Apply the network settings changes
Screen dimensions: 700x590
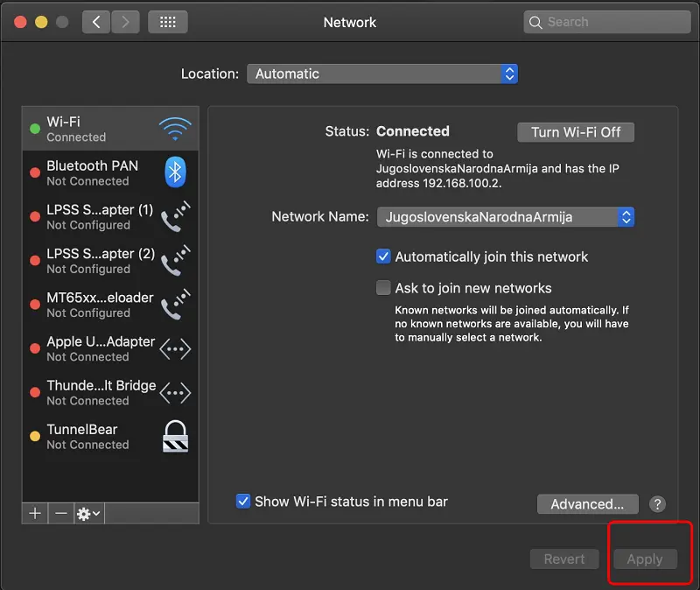tap(645, 558)
